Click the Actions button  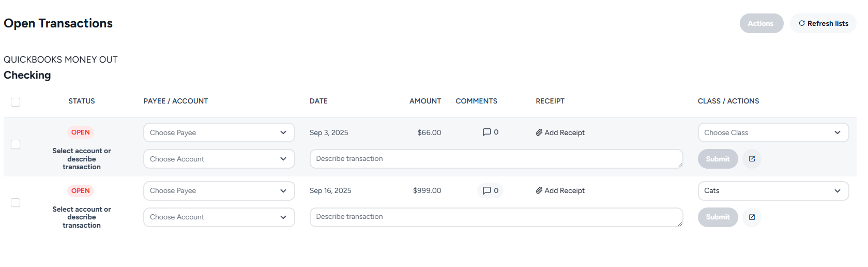coord(762,23)
